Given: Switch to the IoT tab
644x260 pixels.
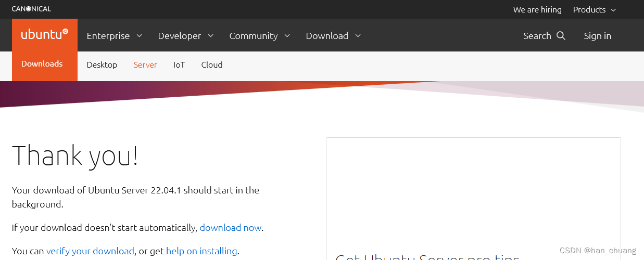Looking at the screenshot, I should click(179, 64).
